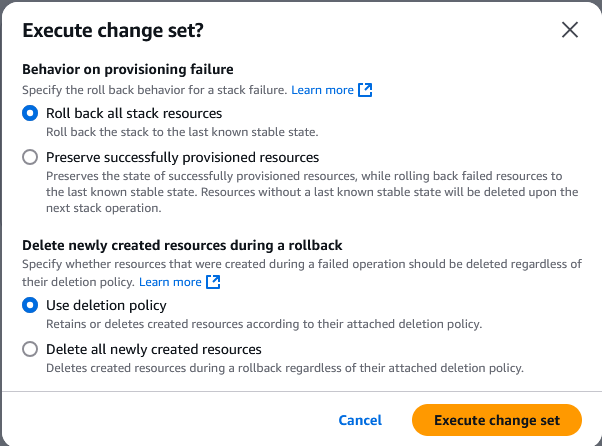The height and width of the screenshot is (446, 602).
Task: Select the Use deletion policy radio circle
Action: pos(30,305)
